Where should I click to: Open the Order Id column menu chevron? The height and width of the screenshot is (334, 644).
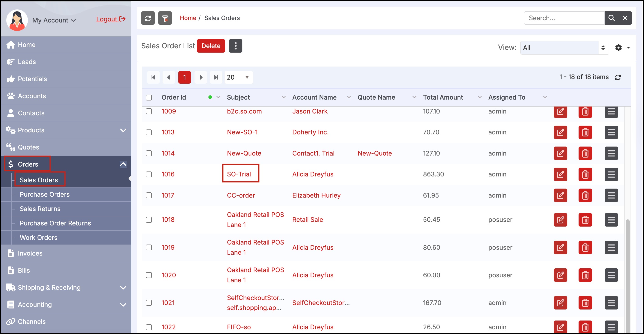click(218, 97)
